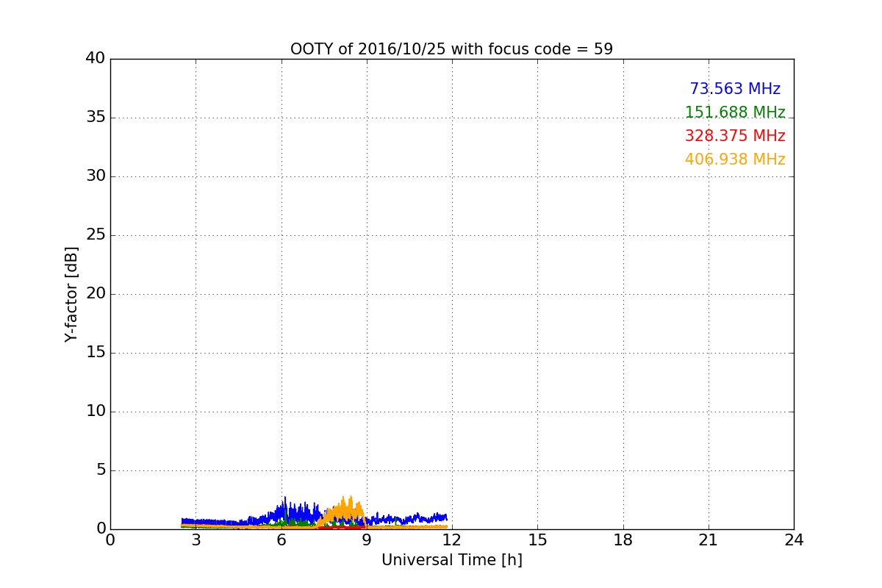Click the Universal Time [h] axis label
The width and height of the screenshot is (882, 588).
[451, 560]
